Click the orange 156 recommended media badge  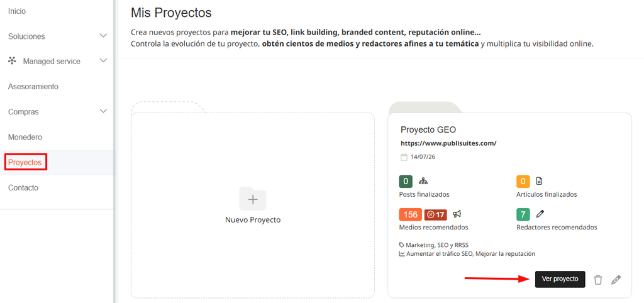tap(410, 214)
